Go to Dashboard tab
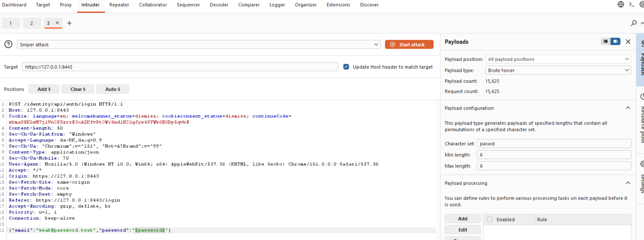This screenshot has width=644, height=240. [14, 5]
